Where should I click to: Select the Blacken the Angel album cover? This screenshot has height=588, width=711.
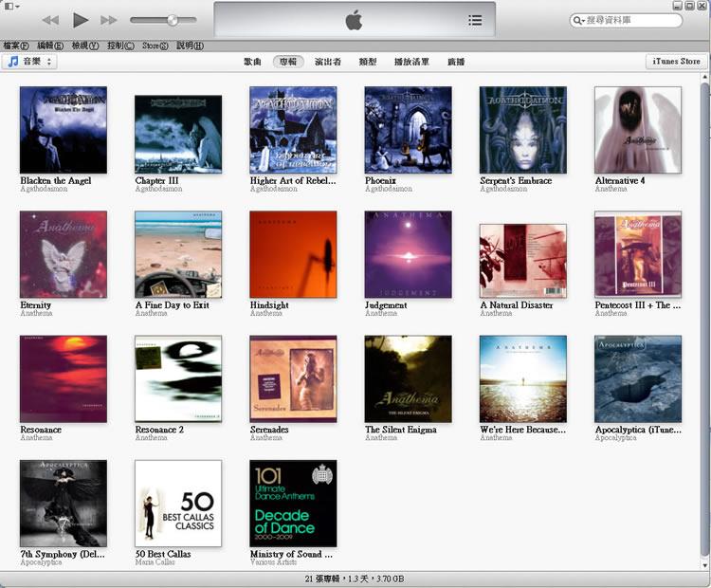(64, 130)
